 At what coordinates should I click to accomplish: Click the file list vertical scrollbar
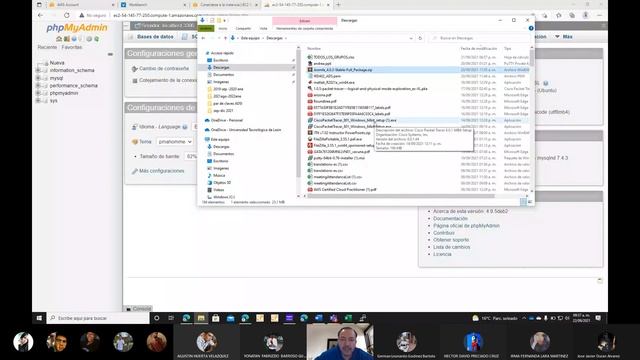click(531, 58)
